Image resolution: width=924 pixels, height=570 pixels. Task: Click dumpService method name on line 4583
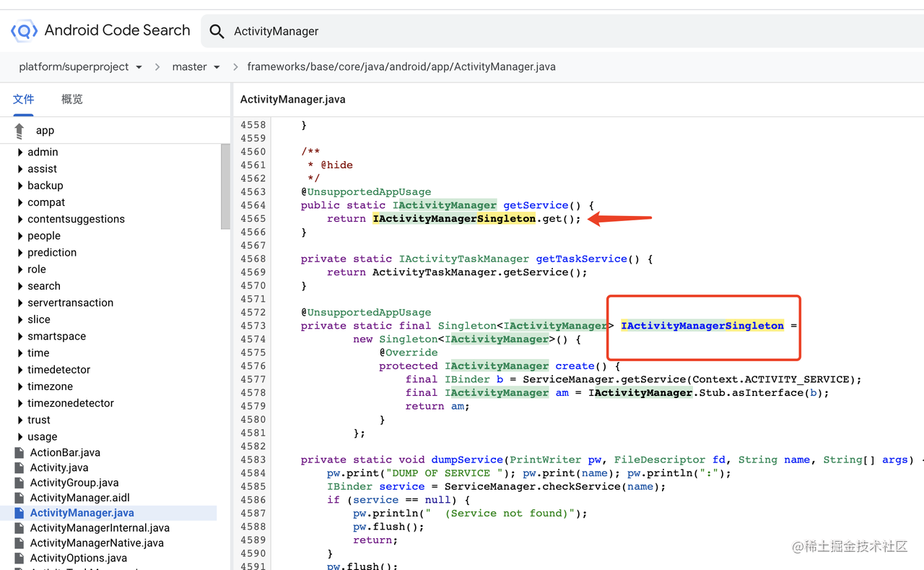click(x=467, y=459)
